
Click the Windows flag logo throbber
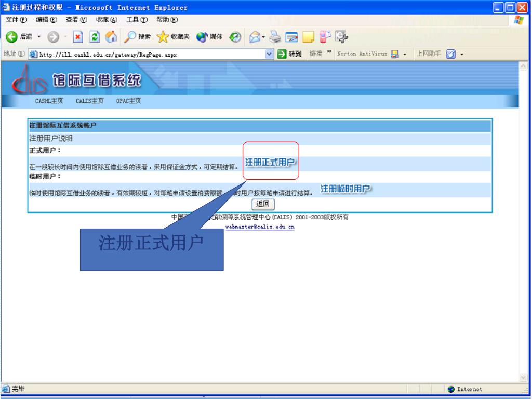pos(518,20)
